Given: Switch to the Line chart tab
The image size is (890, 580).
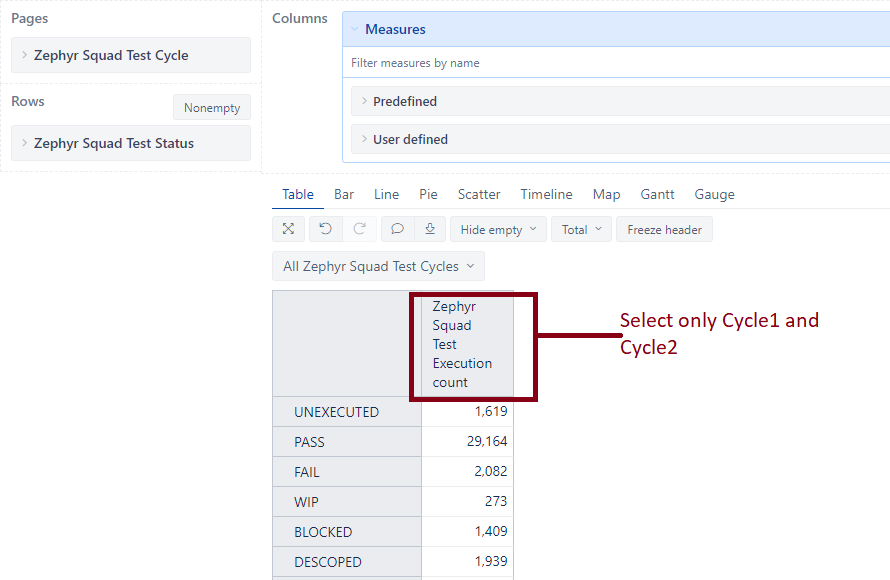Looking at the screenshot, I should pyautogui.click(x=387, y=194).
